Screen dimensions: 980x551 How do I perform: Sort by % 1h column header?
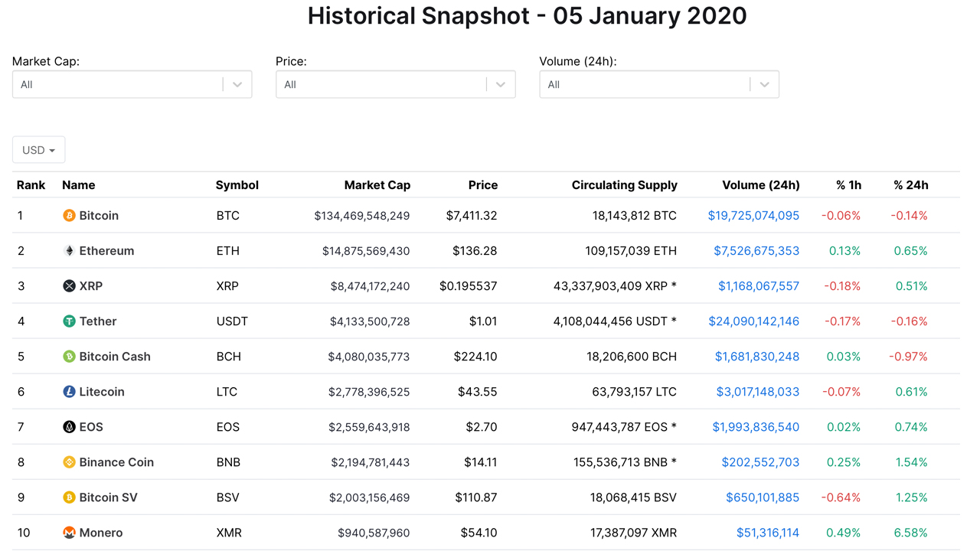point(848,185)
